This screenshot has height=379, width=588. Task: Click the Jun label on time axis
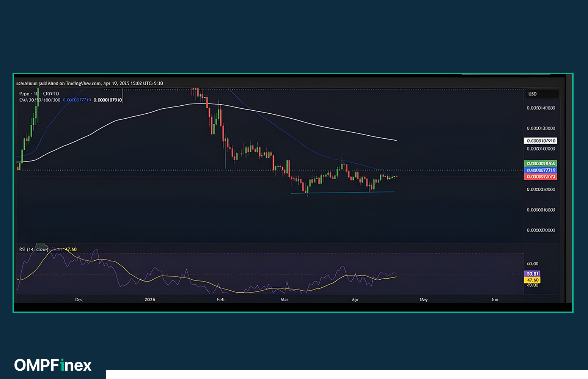point(495,299)
